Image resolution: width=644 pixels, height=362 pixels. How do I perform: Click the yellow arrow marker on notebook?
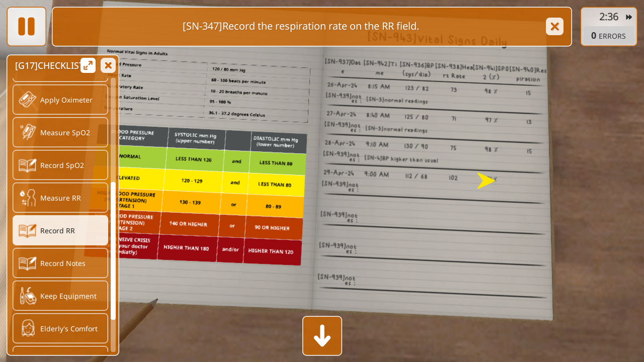tap(486, 180)
